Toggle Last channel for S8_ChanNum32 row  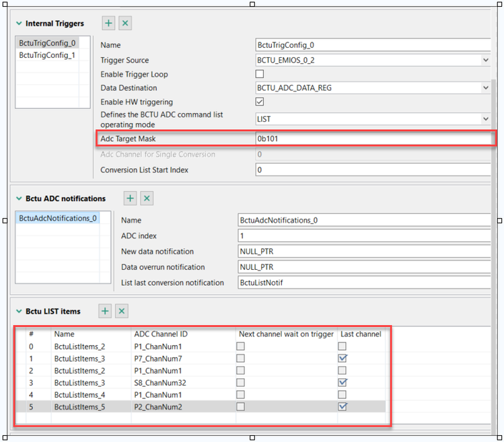[x=343, y=383]
